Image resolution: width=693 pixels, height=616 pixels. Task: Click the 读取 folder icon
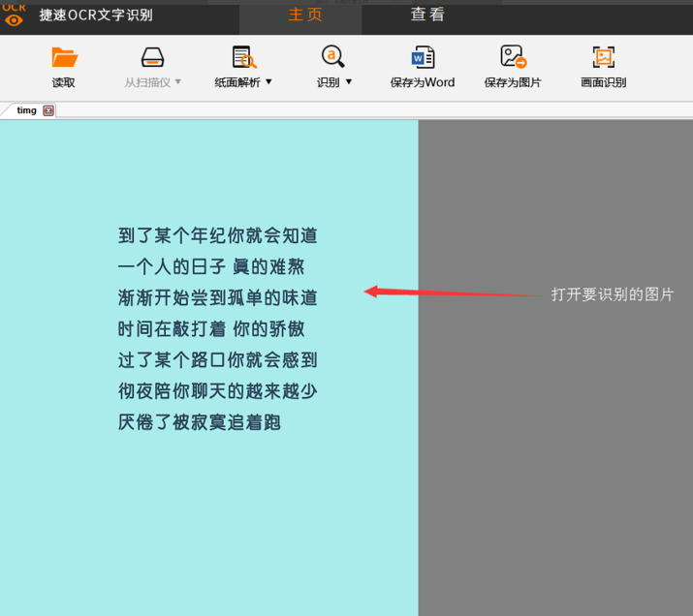[x=65, y=57]
